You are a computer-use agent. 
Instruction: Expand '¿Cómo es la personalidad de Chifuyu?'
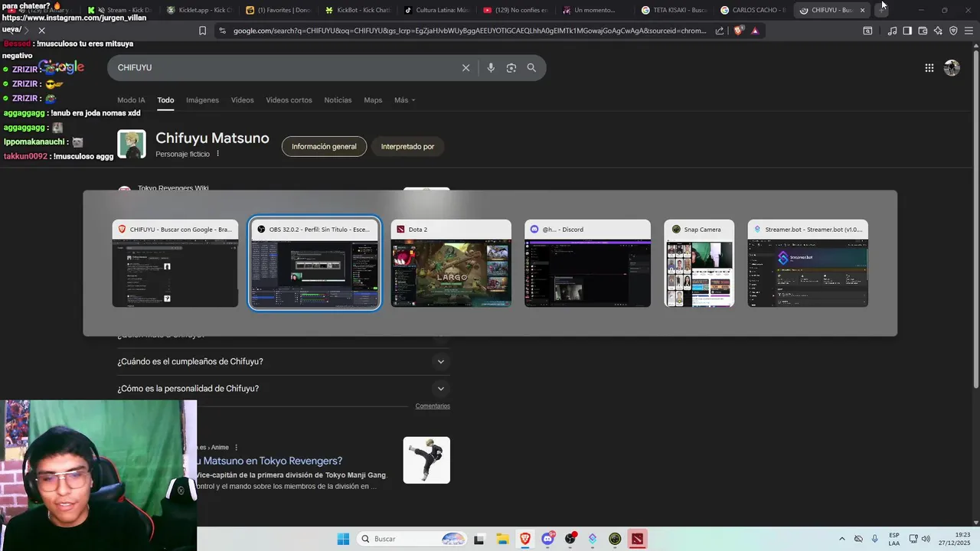[x=283, y=388]
